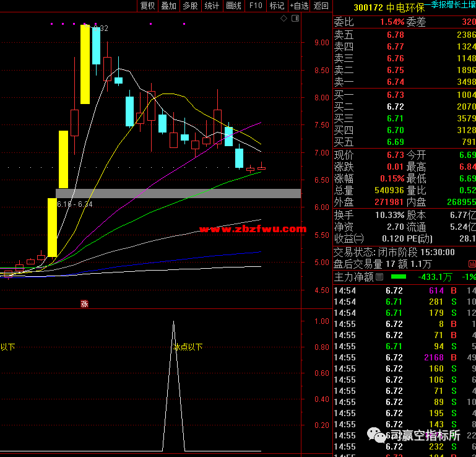Select the 14:55 trade with volume 2168
Image resolution: width=476 pixels, height=457 pixels.
point(404,357)
